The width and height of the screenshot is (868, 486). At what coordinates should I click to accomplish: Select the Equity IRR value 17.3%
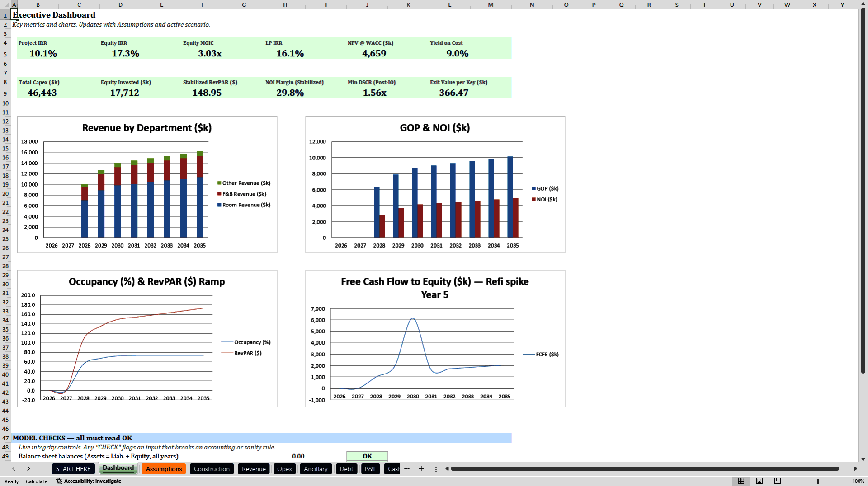pos(125,54)
